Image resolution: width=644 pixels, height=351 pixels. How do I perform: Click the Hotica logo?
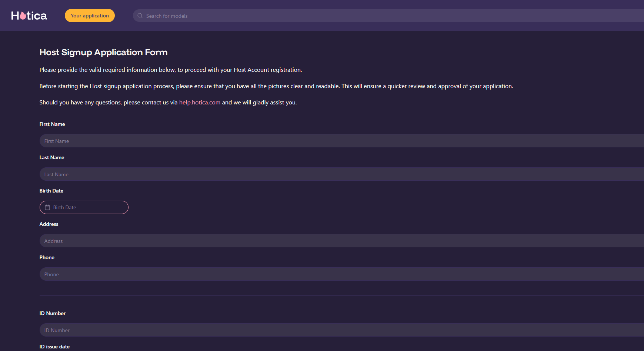tap(29, 16)
